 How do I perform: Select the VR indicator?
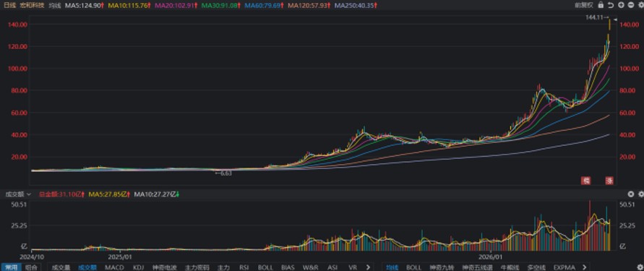(352, 267)
